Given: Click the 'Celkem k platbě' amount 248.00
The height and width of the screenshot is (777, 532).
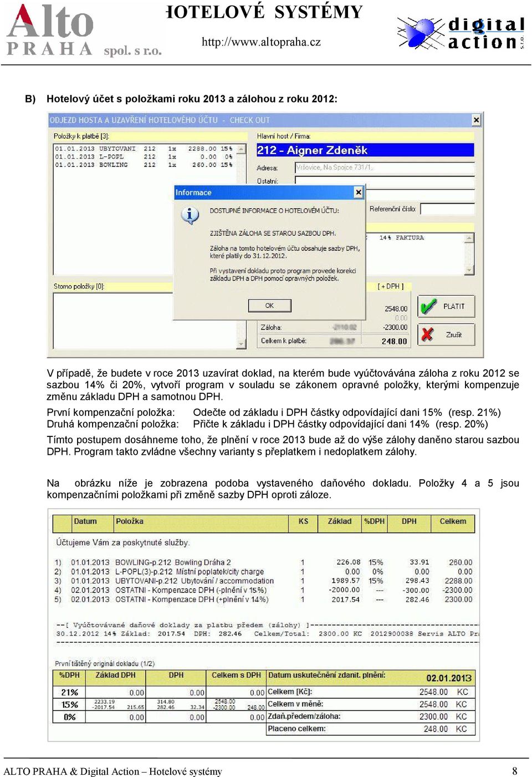Looking at the screenshot, I should tap(394, 342).
